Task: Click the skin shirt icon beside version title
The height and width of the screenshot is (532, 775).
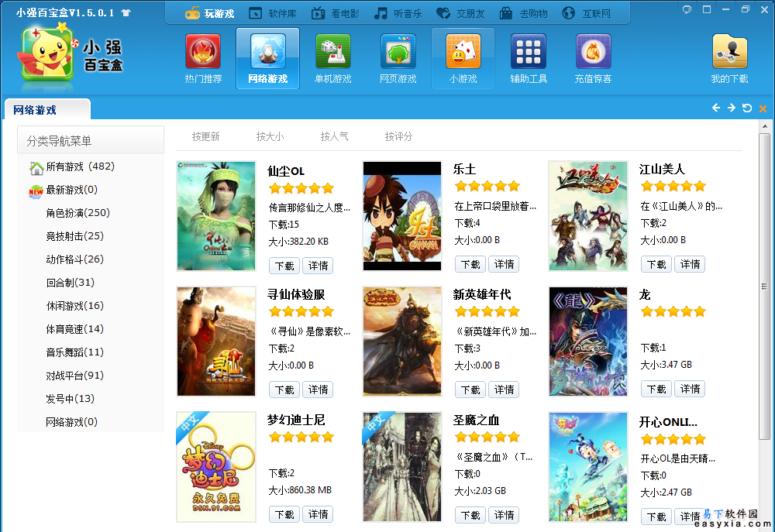Action: click(x=126, y=13)
